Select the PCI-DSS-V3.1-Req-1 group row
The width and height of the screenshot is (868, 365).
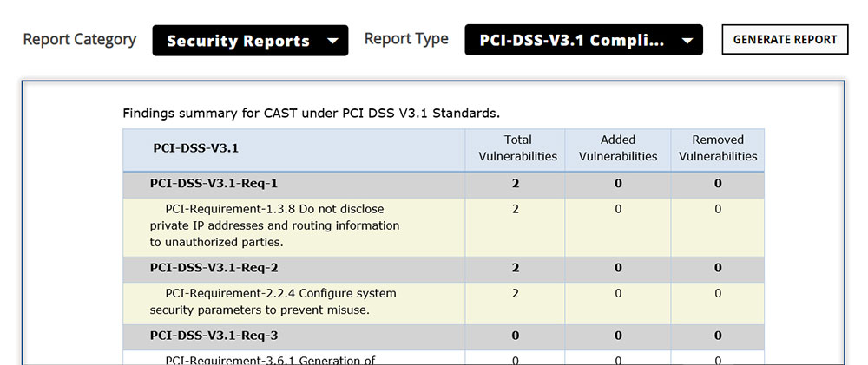pos(214,184)
